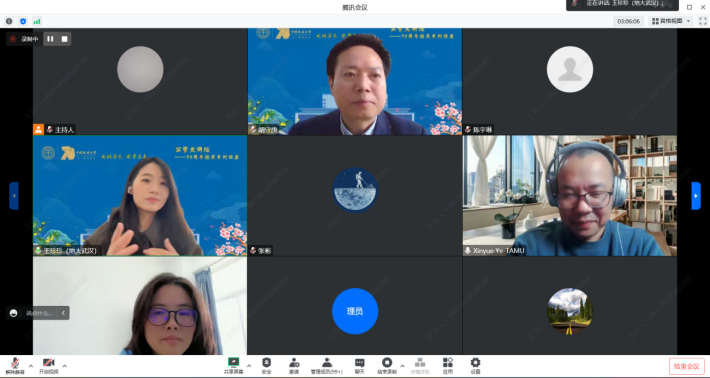Click the red end meeting (结束会议) button
710x378 pixels.
687,366
